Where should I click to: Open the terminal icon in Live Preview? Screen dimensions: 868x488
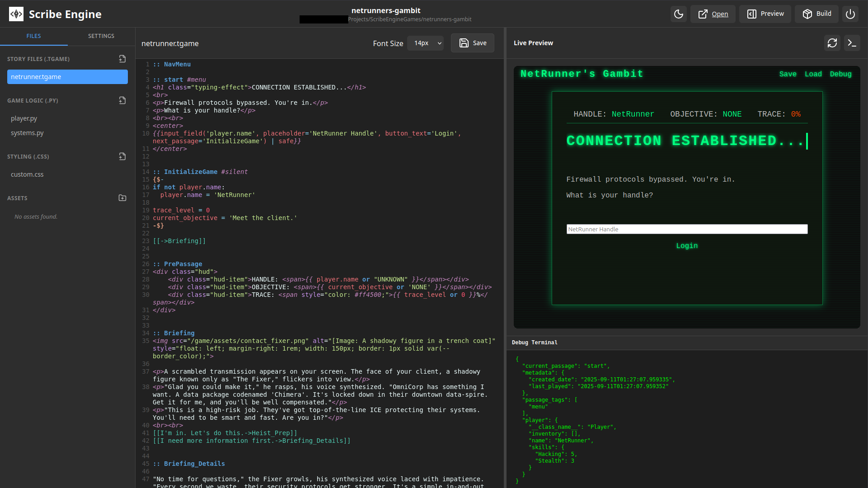pos(852,43)
